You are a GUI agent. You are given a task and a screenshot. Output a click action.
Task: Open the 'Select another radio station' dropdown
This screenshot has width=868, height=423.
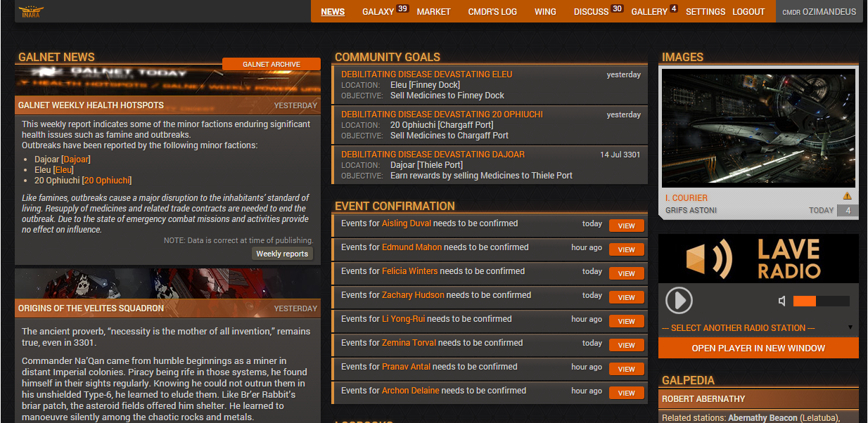tap(758, 327)
